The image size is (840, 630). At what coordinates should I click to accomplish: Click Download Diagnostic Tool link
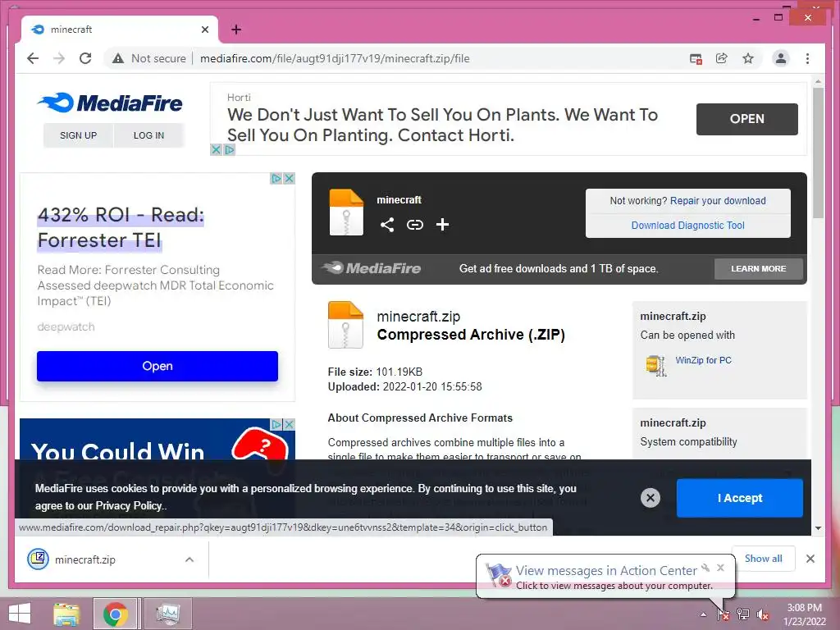point(688,226)
